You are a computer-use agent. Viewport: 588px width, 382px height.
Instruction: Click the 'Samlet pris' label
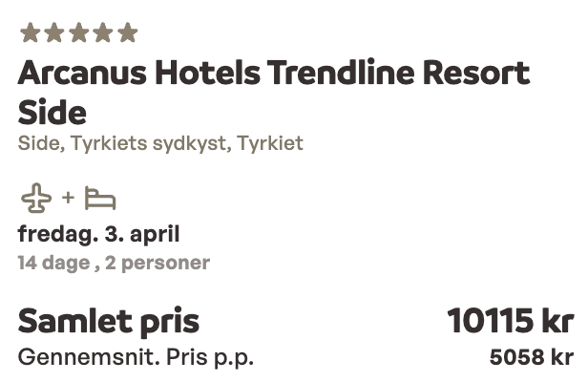pos(108,321)
